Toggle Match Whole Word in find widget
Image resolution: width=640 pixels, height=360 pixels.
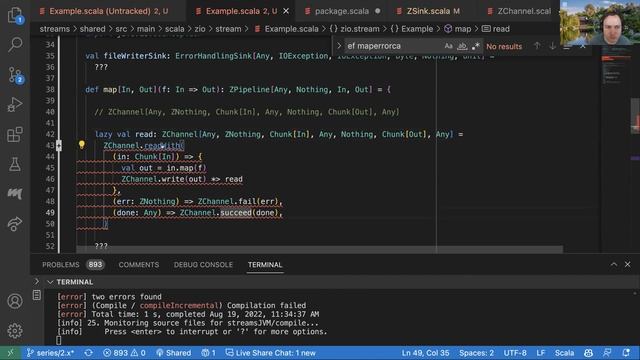point(462,46)
